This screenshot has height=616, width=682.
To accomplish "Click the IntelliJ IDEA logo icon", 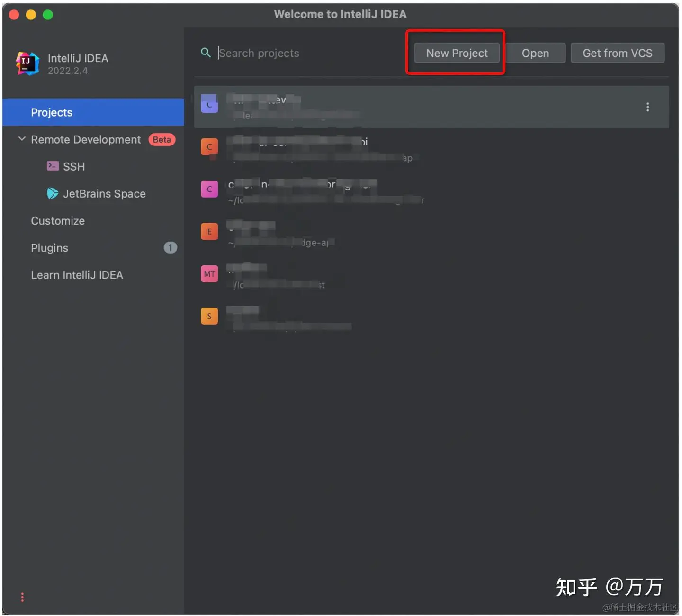I will point(27,63).
